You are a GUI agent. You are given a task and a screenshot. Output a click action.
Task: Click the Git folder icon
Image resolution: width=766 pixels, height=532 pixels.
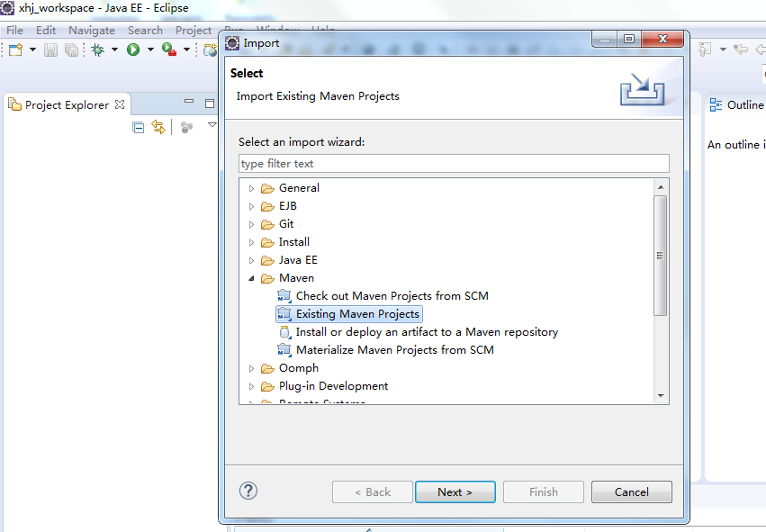tap(267, 225)
